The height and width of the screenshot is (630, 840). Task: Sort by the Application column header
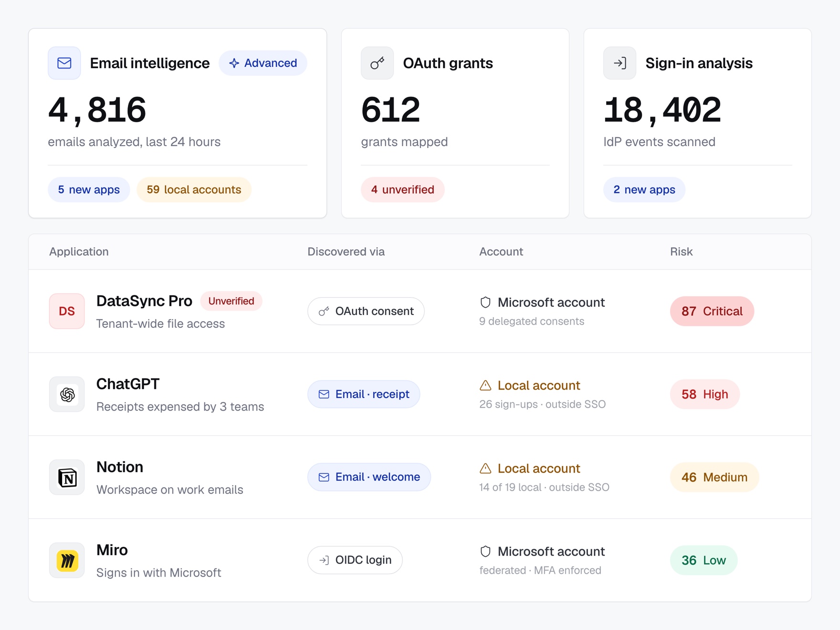point(79,252)
